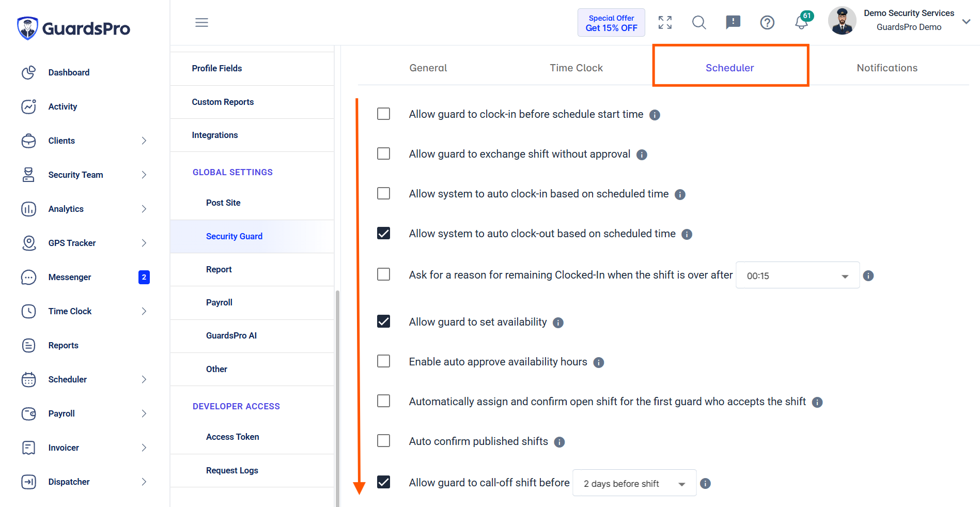Open the feedback message icon
980x507 pixels.
[x=733, y=22]
